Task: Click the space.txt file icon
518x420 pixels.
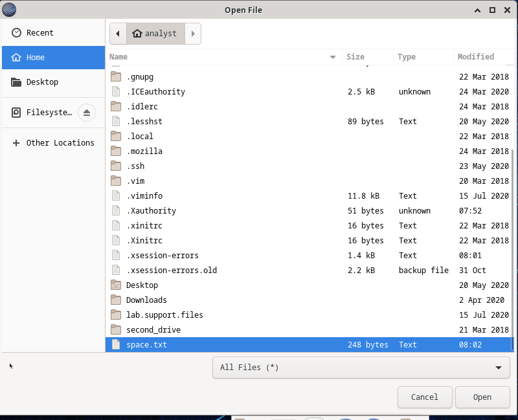Action: [x=116, y=344]
